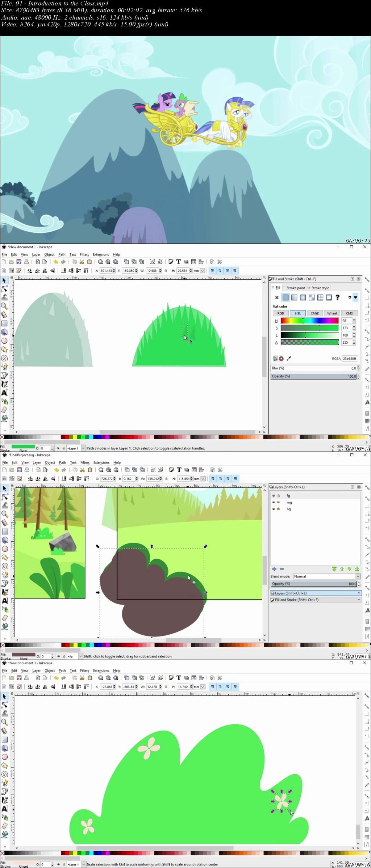This screenshot has width=371, height=868.
Task: Select the CMS color mode
Action: click(349, 313)
